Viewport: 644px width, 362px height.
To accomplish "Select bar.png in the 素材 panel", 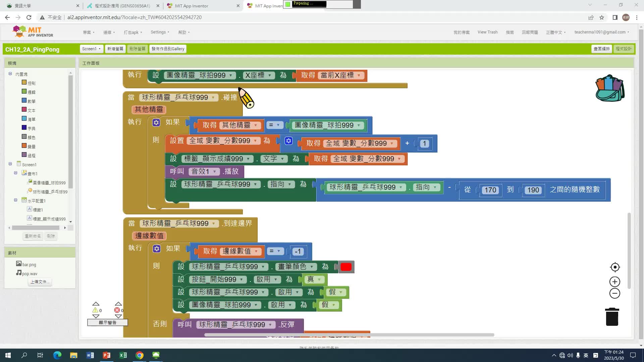I will point(29,264).
